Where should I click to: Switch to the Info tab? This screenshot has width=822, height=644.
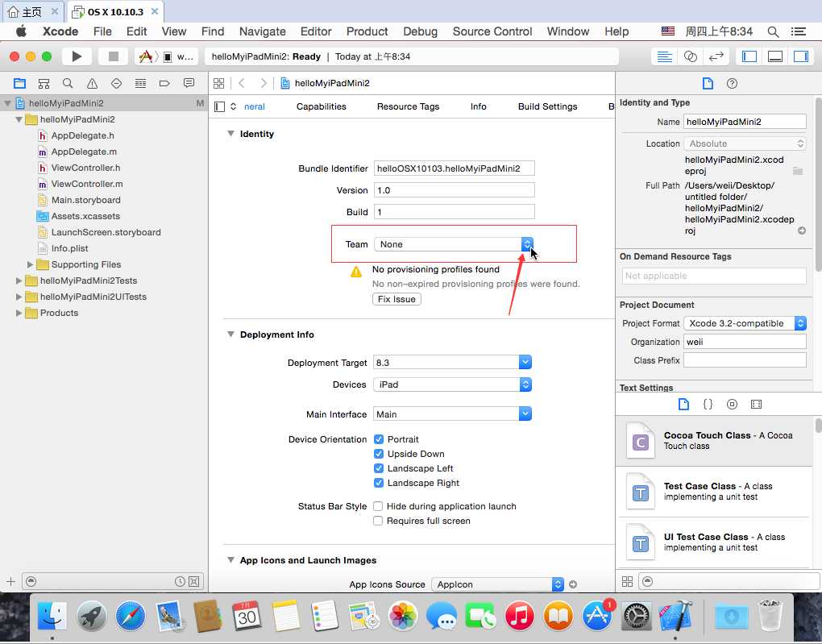[478, 106]
